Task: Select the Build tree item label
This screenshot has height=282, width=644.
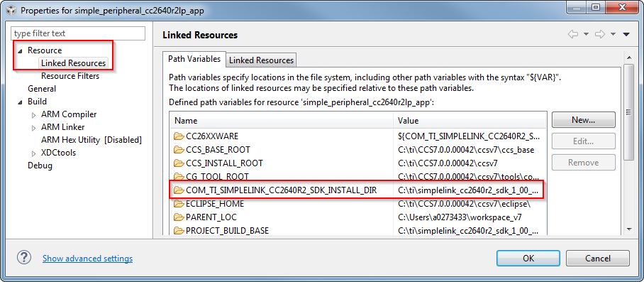Action: click(37, 102)
